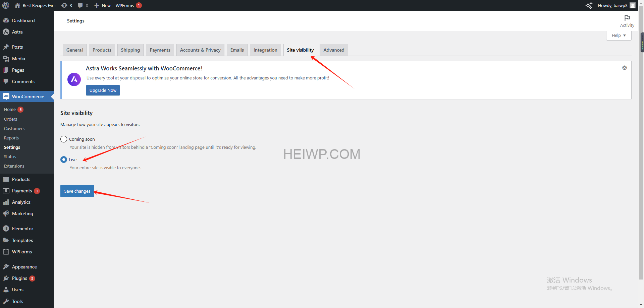Click the Plugins plug icon
The image size is (644, 308).
tap(6, 278)
